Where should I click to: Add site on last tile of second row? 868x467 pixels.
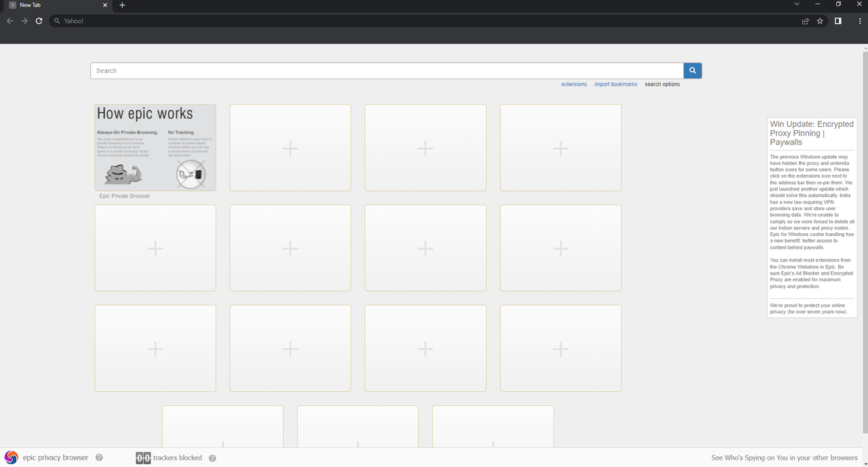point(561,248)
